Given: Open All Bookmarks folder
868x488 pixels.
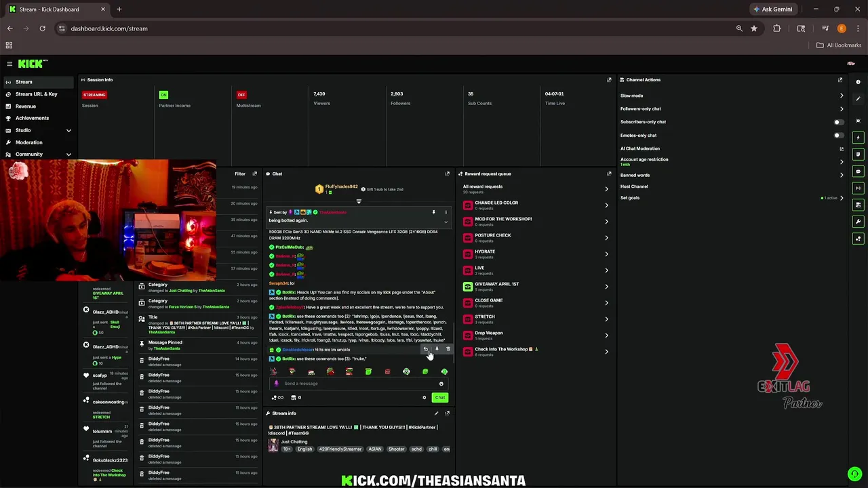Looking at the screenshot, I should 839,45.
